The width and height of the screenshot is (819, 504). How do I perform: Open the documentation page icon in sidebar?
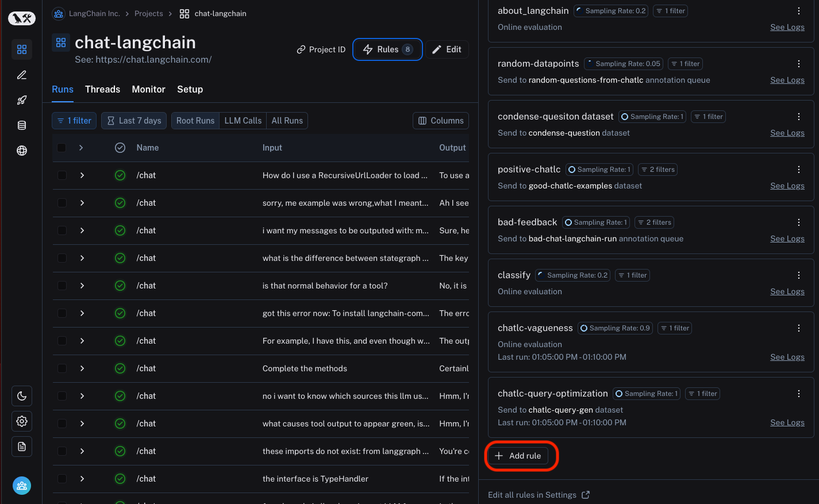[22, 447]
